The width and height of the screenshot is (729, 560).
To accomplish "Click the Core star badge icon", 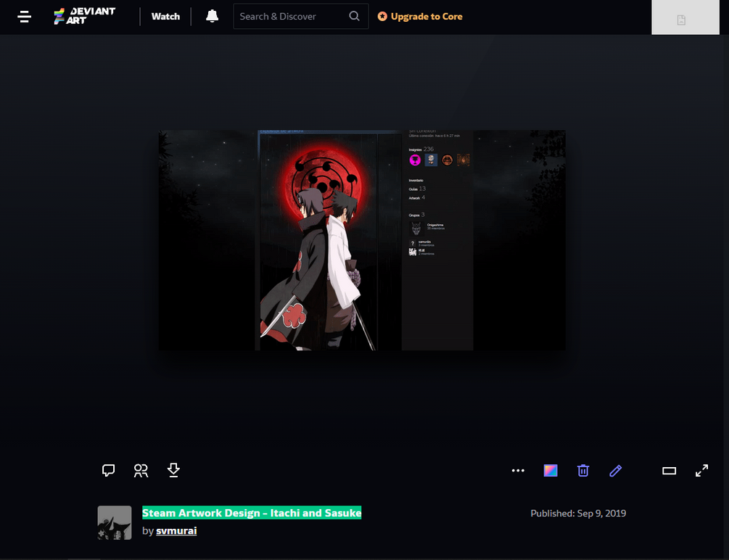I will [x=382, y=16].
